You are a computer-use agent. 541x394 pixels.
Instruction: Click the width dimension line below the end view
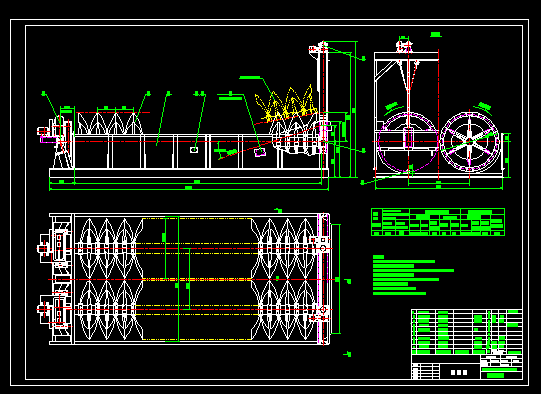(439, 188)
